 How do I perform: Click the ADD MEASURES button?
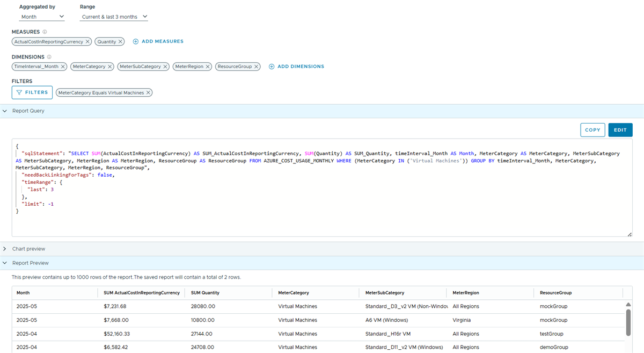click(x=158, y=41)
